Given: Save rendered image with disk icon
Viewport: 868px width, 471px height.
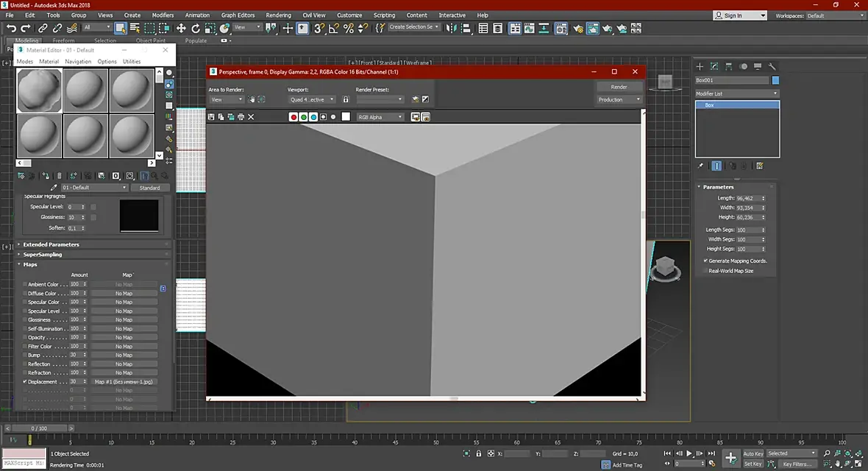Looking at the screenshot, I should click(x=211, y=117).
